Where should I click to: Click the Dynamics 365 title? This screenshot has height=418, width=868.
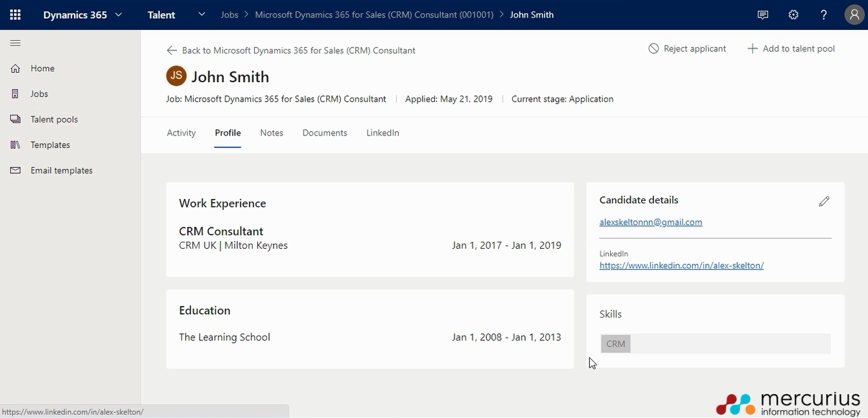[x=75, y=15]
